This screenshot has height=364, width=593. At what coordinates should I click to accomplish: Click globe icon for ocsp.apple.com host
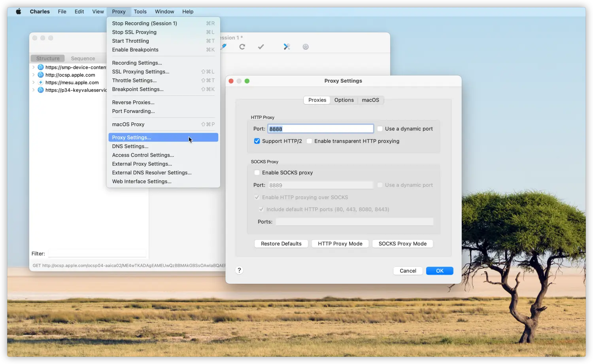coord(40,75)
